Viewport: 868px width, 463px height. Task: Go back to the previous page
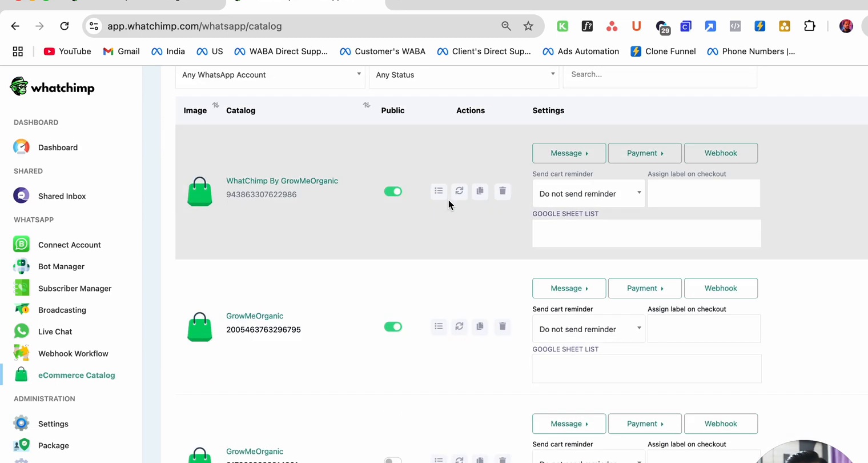point(15,26)
